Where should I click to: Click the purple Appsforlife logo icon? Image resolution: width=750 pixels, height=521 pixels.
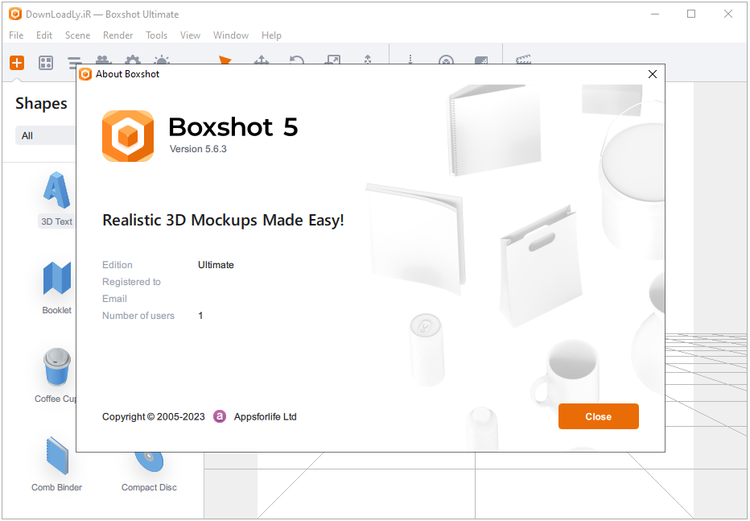[220, 417]
